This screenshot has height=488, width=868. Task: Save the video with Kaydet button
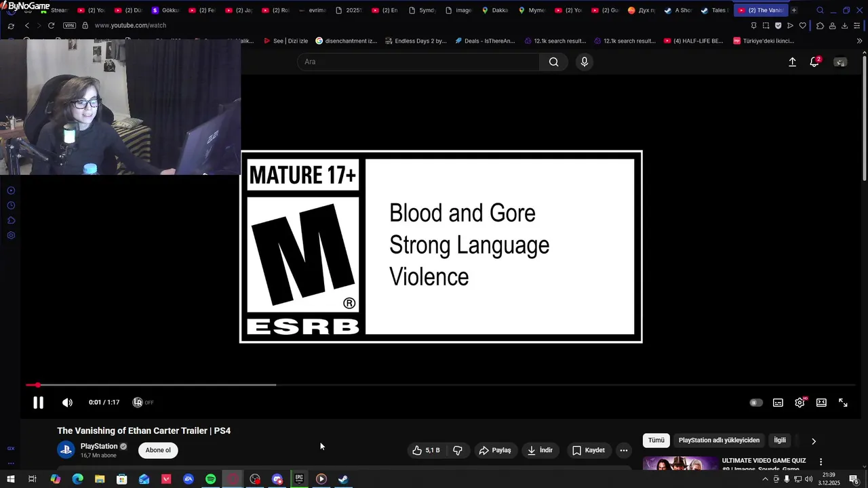point(588,450)
